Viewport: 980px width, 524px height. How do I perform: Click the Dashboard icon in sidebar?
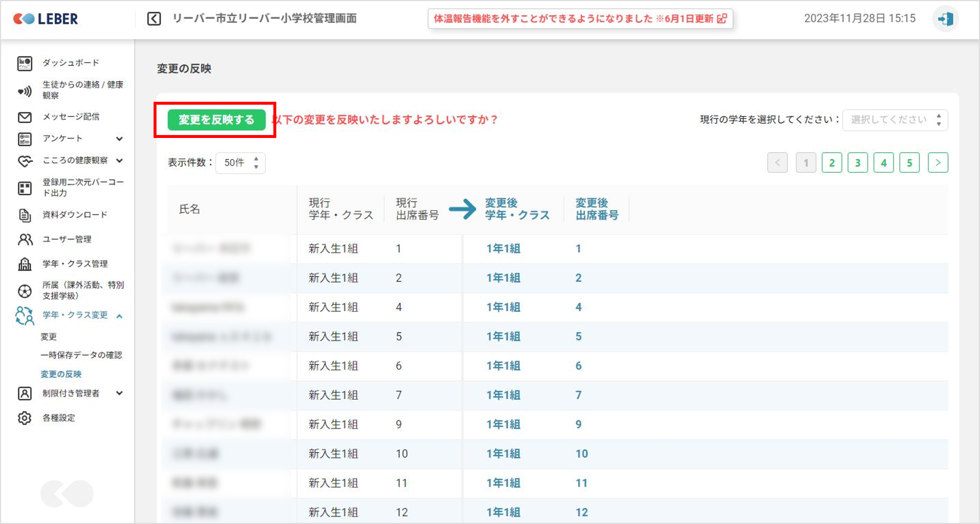[x=24, y=63]
